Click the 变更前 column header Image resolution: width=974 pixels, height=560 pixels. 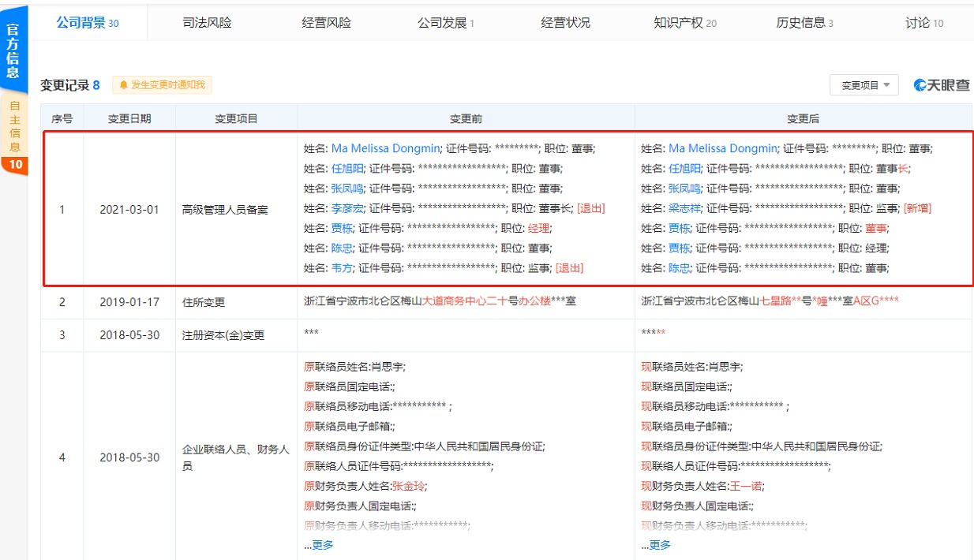click(x=466, y=119)
